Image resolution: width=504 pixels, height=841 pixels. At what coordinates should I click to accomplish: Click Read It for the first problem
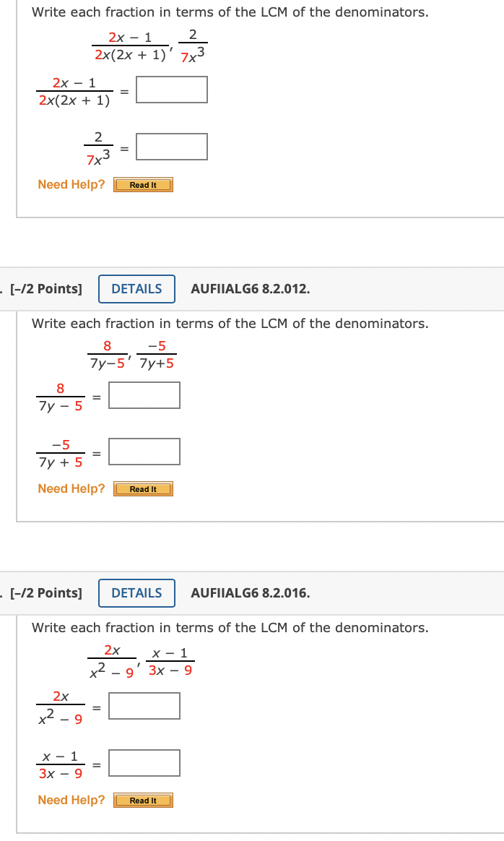tap(143, 184)
